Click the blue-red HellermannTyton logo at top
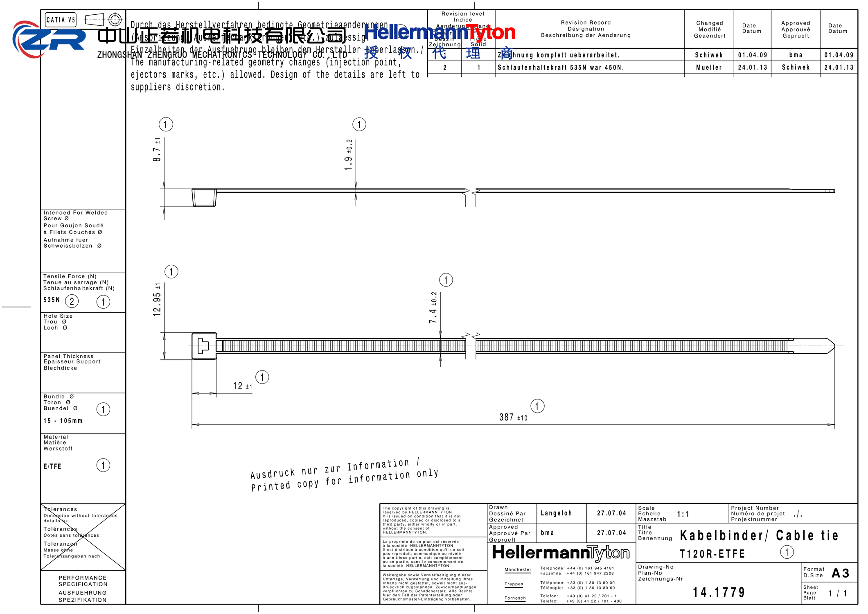Image resolution: width=868 pixels, height=614 pixels. point(440,32)
